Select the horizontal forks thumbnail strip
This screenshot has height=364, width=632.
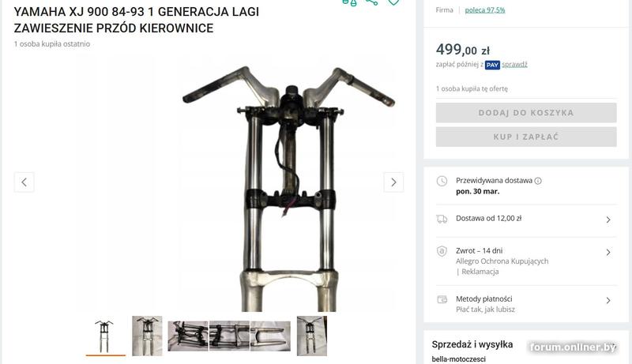point(229,336)
